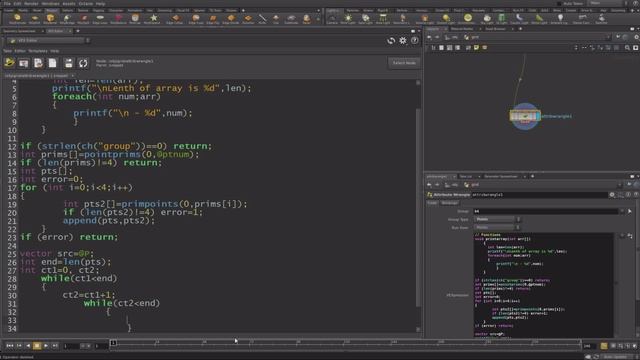Click the refresh icon at VEX Editor top right
Screen dimensions: 640x360
(x=391, y=40)
